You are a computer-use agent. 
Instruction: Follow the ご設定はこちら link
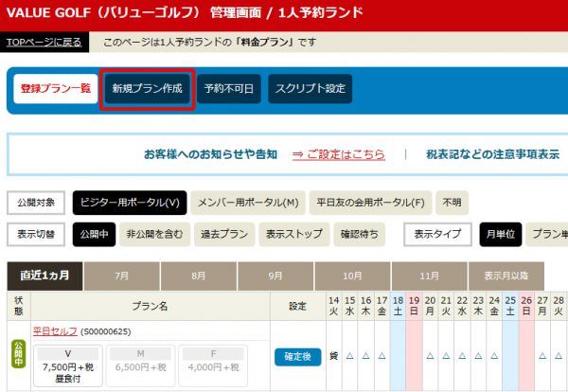click(339, 154)
